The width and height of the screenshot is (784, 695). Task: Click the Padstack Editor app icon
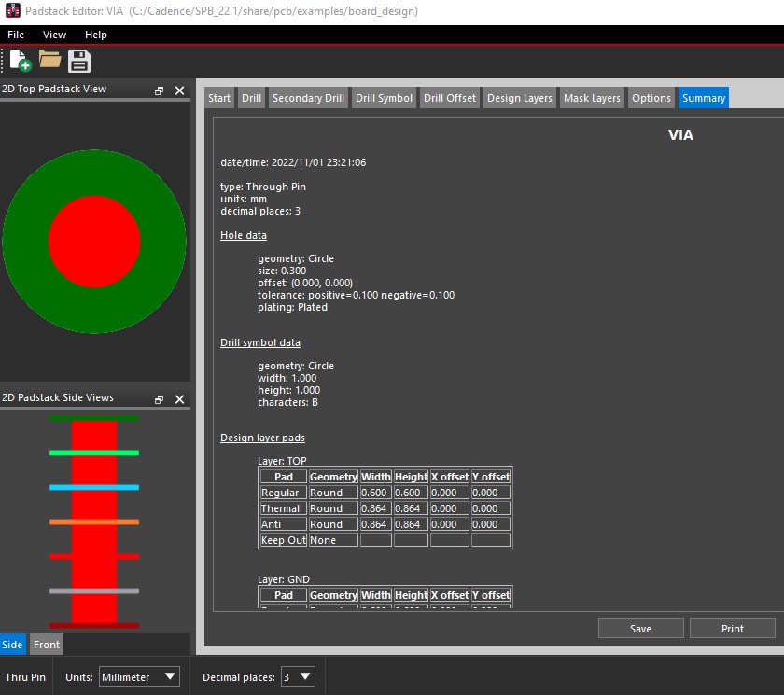click(13, 11)
